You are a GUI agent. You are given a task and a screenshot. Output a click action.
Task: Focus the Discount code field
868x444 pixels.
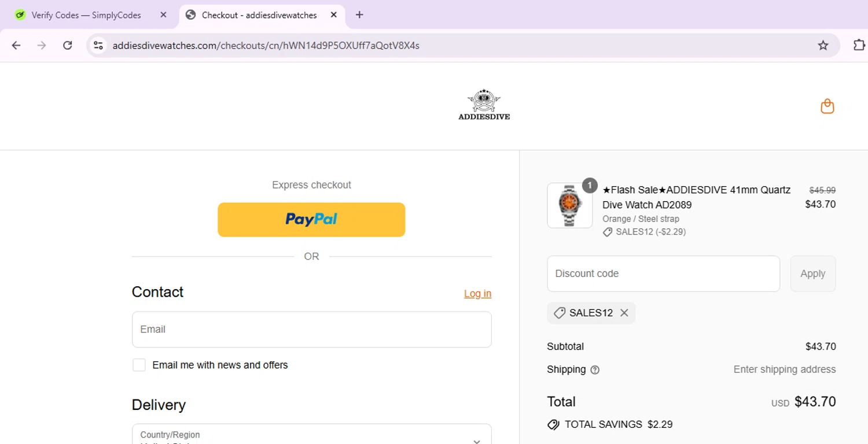[663, 273]
